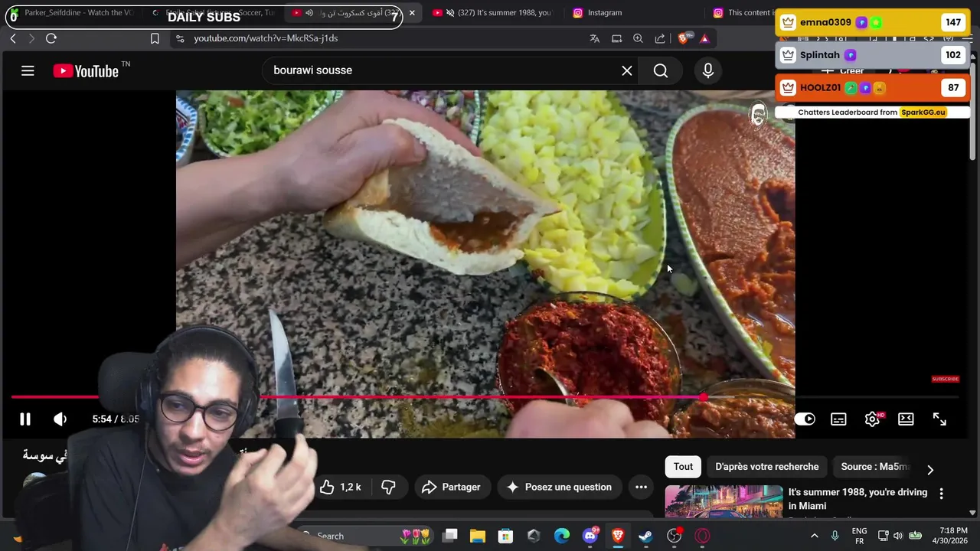
Task: Select the Tout filter chip
Action: 683,466
